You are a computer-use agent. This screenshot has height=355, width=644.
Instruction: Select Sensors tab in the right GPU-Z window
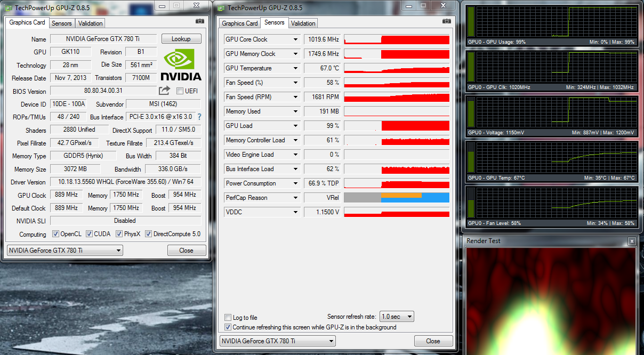coord(275,22)
